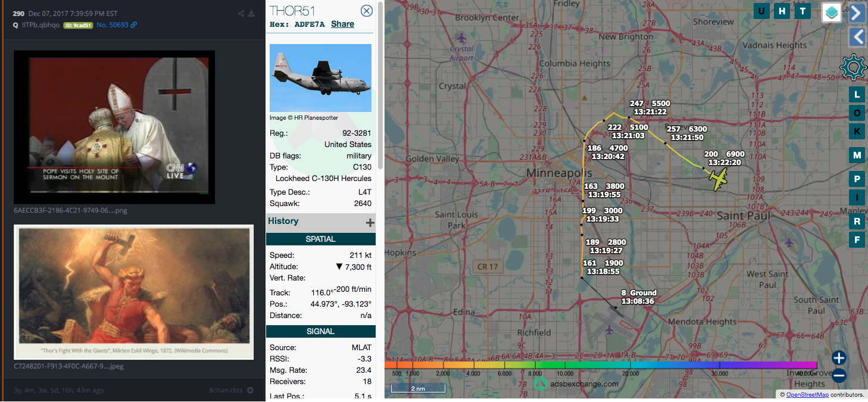Click the icon beside 8chan cbts
868x402 pixels.
click(x=251, y=390)
